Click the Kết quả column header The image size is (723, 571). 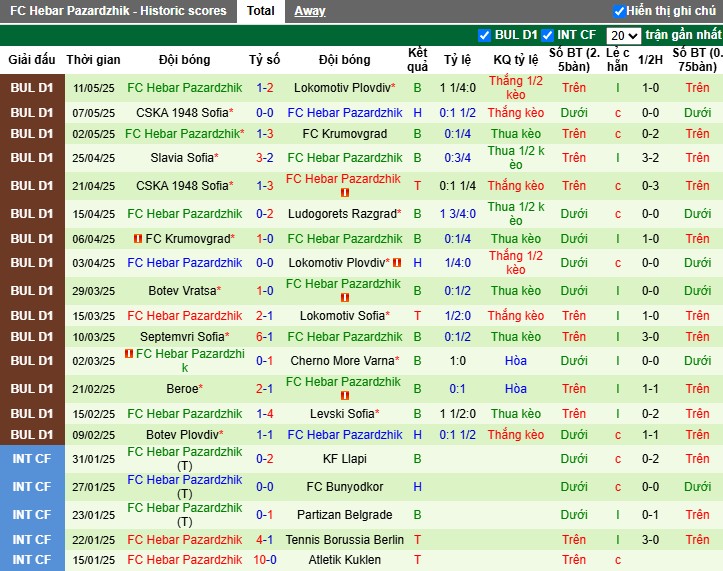[x=417, y=59]
